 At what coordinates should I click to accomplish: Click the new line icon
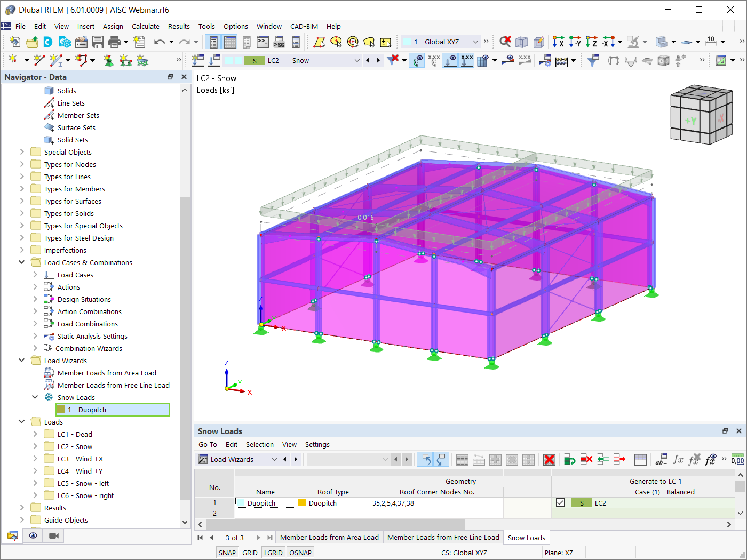(x=38, y=60)
